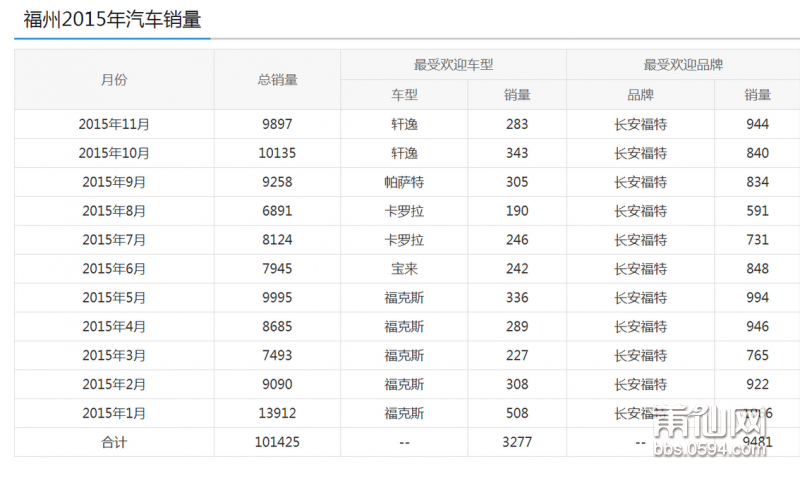Click the grand total 101425
Screen dimensions: 800x488
pos(277,443)
